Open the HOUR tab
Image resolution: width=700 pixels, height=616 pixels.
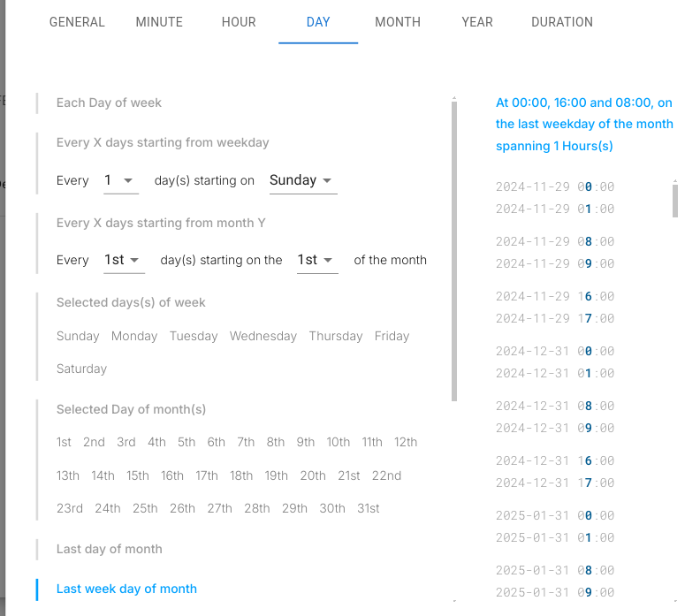coord(239,22)
